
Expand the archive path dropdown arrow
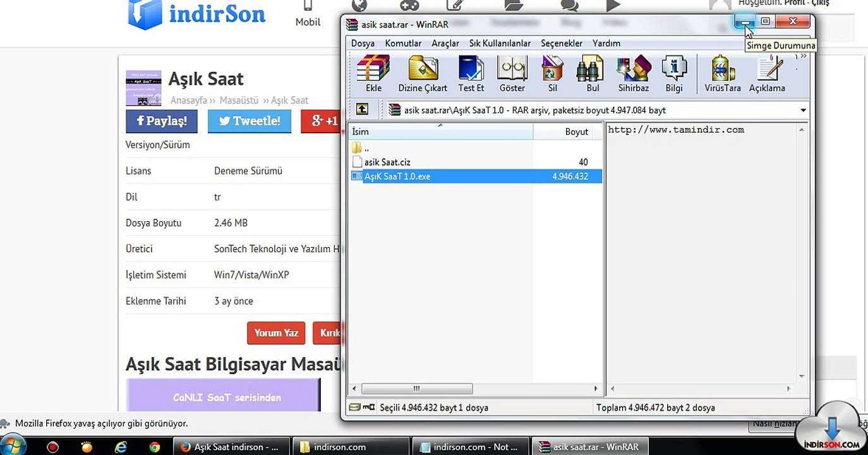click(x=803, y=110)
